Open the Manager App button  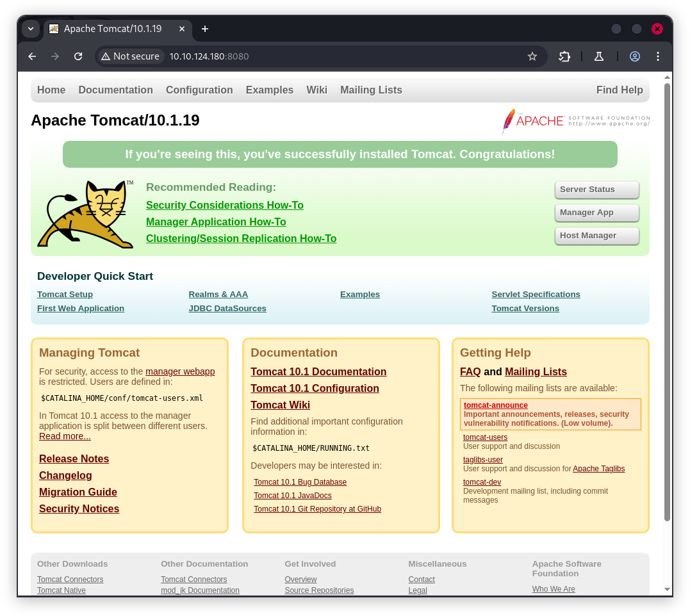tap(596, 213)
